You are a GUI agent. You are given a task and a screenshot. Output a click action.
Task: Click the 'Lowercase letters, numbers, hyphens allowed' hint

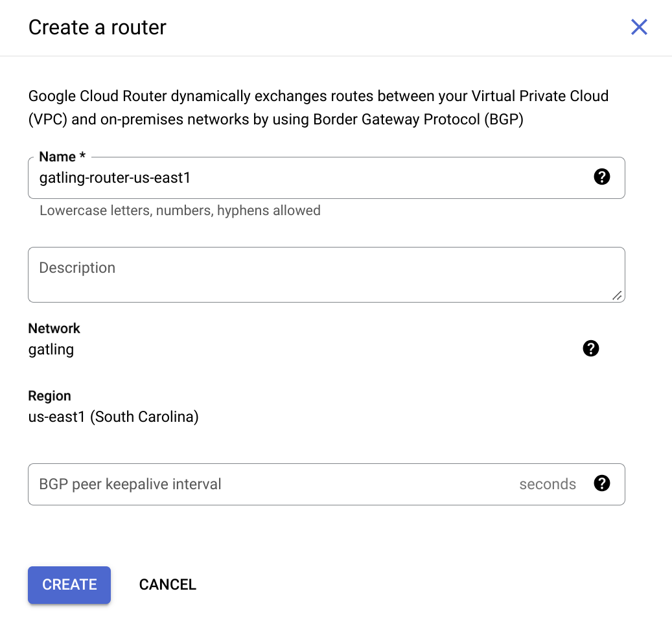tap(180, 211)
